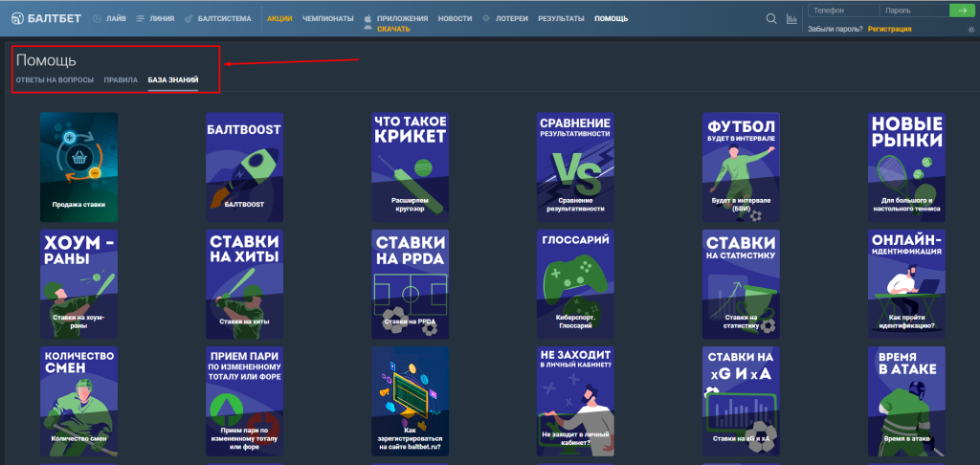
Task: Open the search magnifier icon
Action: [771, 19]
